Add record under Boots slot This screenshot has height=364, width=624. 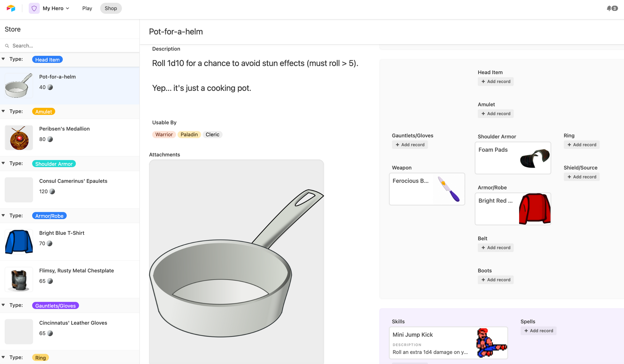coord(495,280)
